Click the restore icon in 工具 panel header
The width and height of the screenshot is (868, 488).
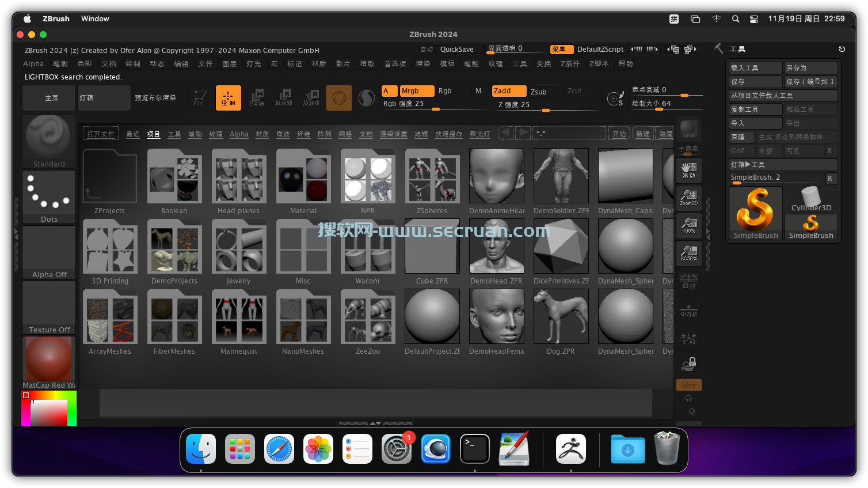pyautogui.click(x=842, y=50)
